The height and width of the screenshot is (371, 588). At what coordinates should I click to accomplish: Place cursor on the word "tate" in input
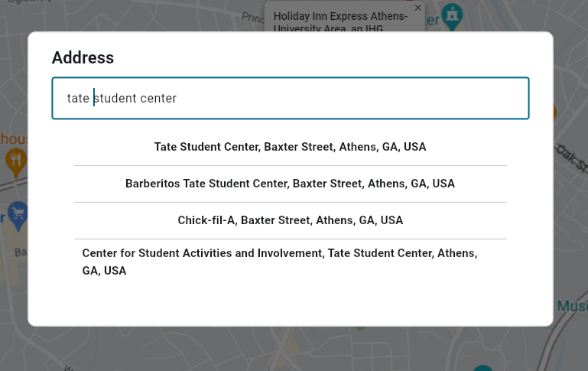click(x=78, y=98)
